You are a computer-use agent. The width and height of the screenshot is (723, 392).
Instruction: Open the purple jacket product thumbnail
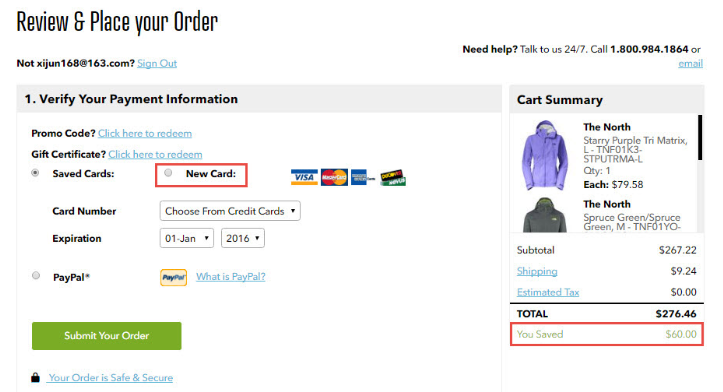545,155
